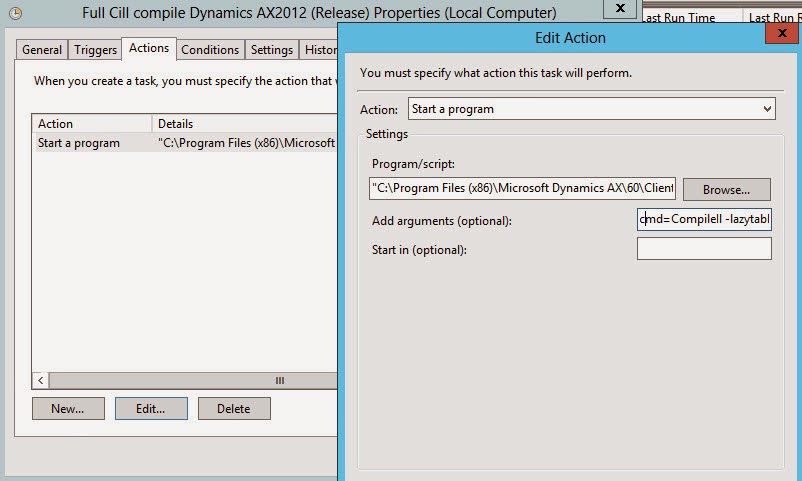Click the Program/script path field
The image size is (802, 481).
click(522, 188)
